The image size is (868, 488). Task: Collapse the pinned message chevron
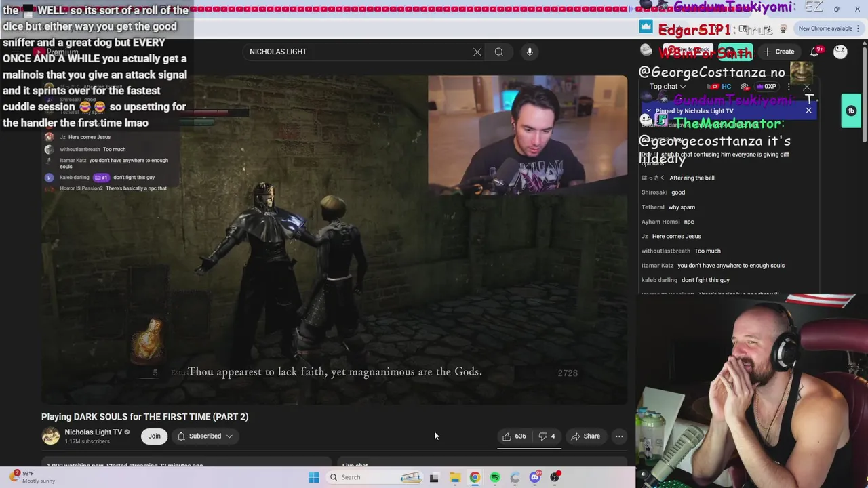tap(648, 110)
